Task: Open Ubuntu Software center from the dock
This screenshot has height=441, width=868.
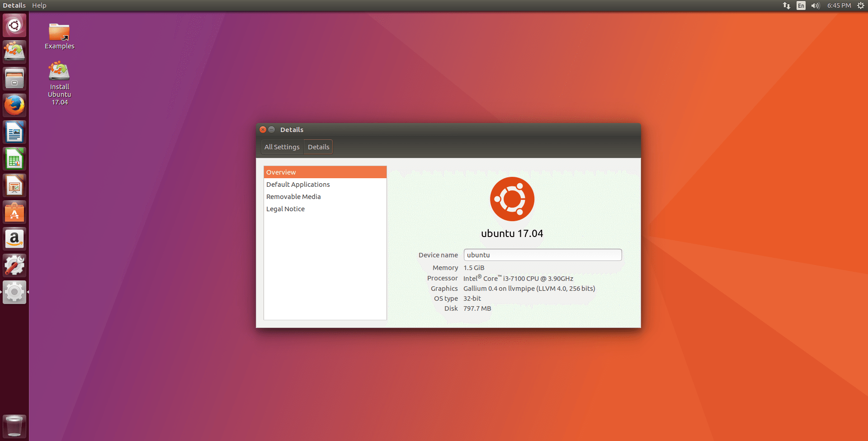Action: [x=14, y=212]
